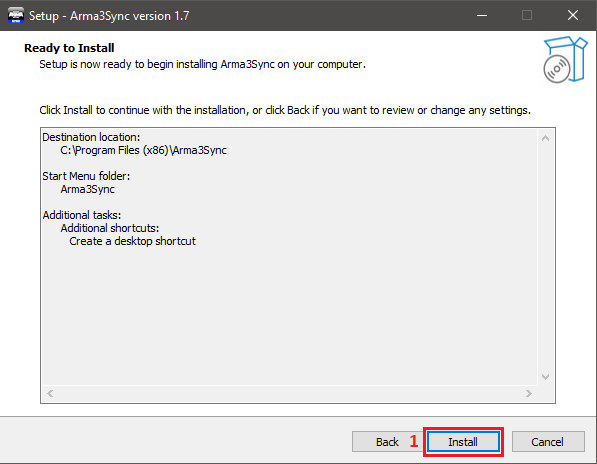This screenshot has height=464, width=597.
Task: Click the vertical scrollbar down arrow
Action: [545, 377]
